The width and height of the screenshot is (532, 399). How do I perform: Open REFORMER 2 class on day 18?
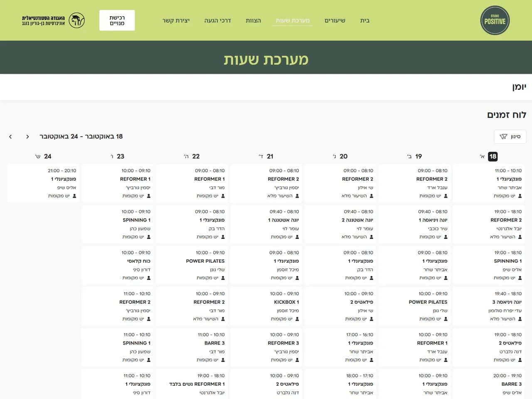[x=489, y=224]
